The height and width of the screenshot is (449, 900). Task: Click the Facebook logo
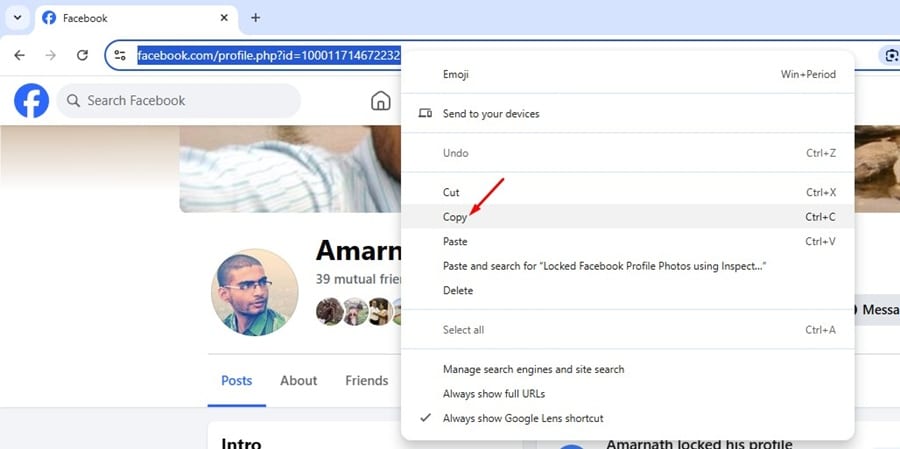(32, 100)
